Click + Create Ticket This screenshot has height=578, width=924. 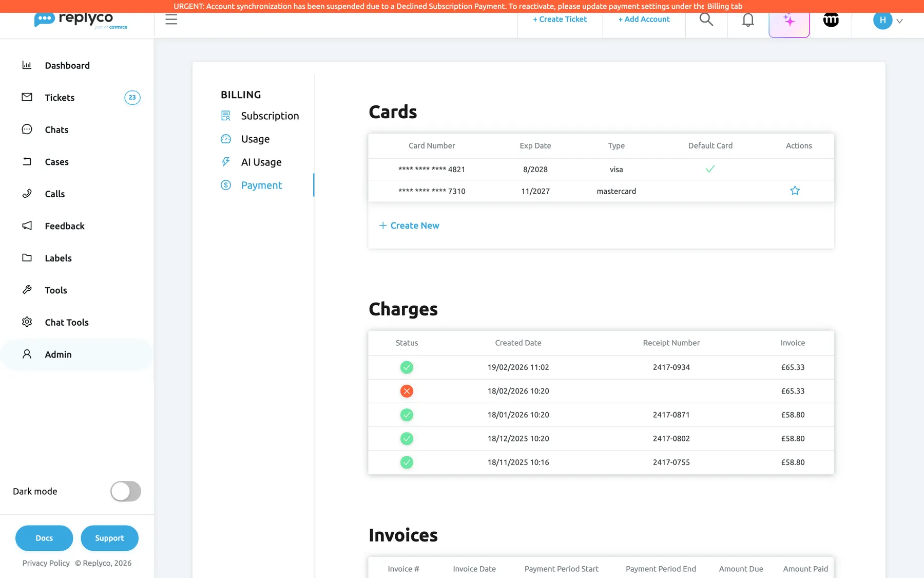(560, 20)
